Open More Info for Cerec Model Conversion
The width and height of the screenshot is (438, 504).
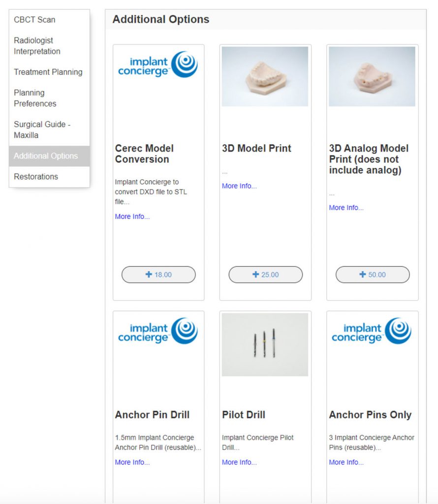tap(132, 217)
